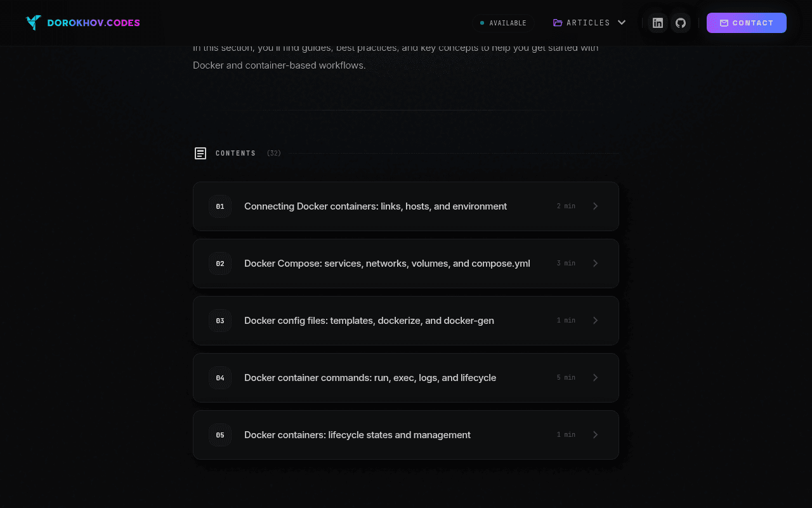Click the folder icon beside Articles
The image size is (812, 508).
click(x=558, y=23)
